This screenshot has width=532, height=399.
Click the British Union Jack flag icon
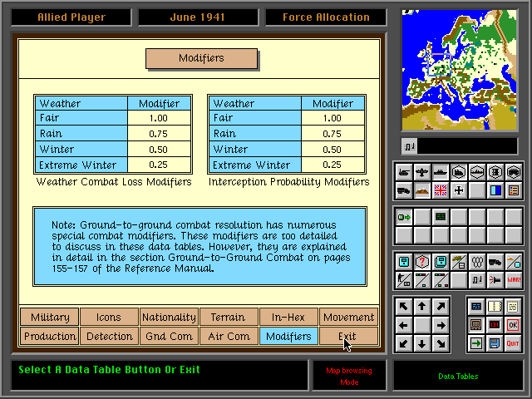coord(440,190)
